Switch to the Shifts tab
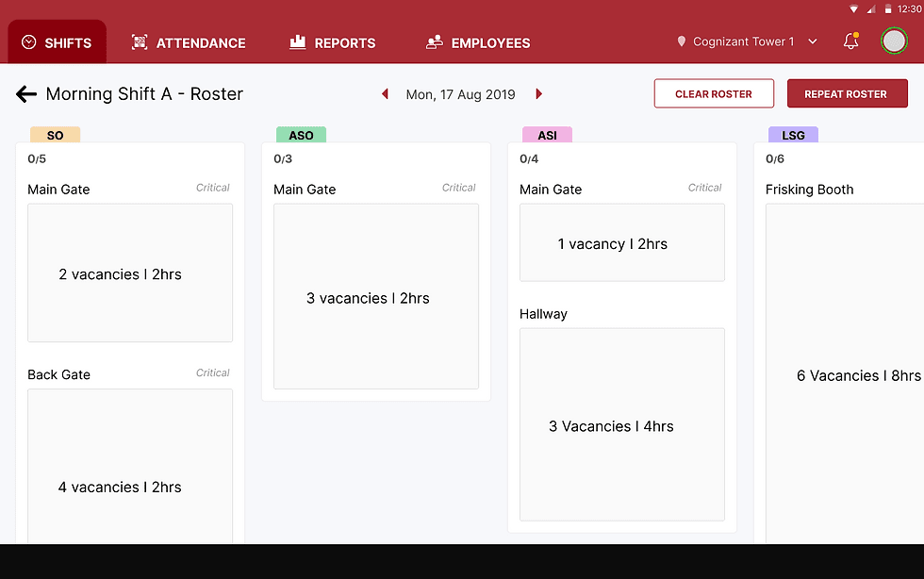The width and height of the screenshot is (924, 579). 58,41
